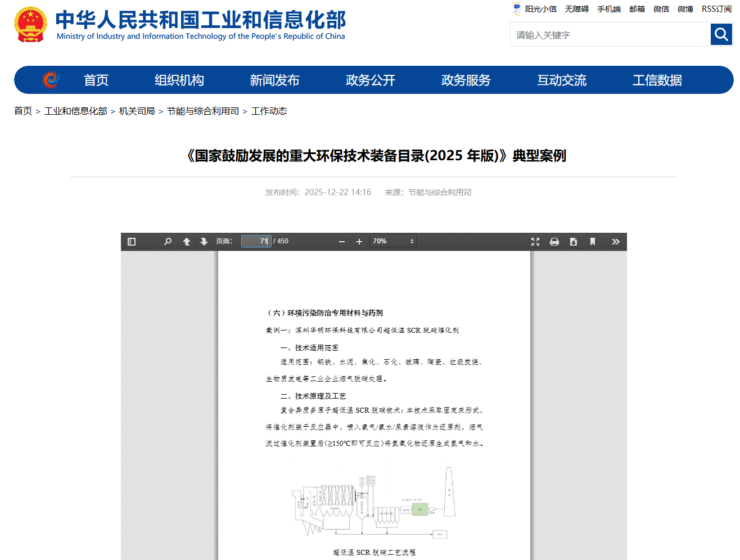The width and height of the screenshot is (740, 560).
Task: Open the PDF find search tool
Action: [168, 242]
